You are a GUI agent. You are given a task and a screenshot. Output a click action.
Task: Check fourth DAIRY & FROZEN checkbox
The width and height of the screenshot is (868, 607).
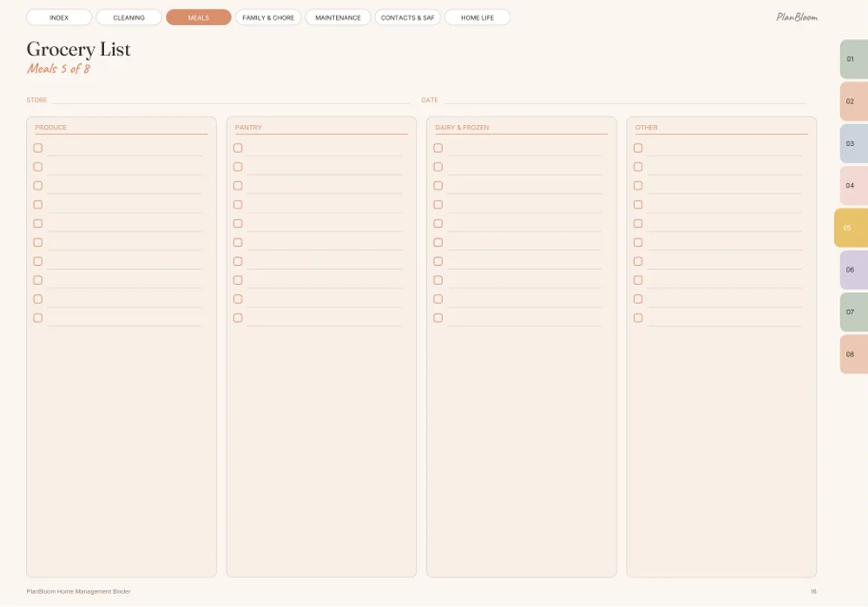(437, 204)
